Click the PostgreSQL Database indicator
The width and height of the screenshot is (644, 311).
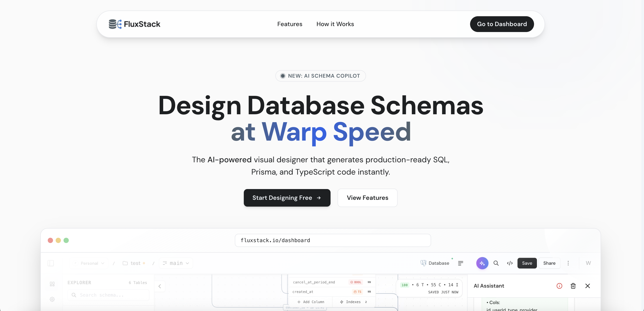click(x=435, y=263)
